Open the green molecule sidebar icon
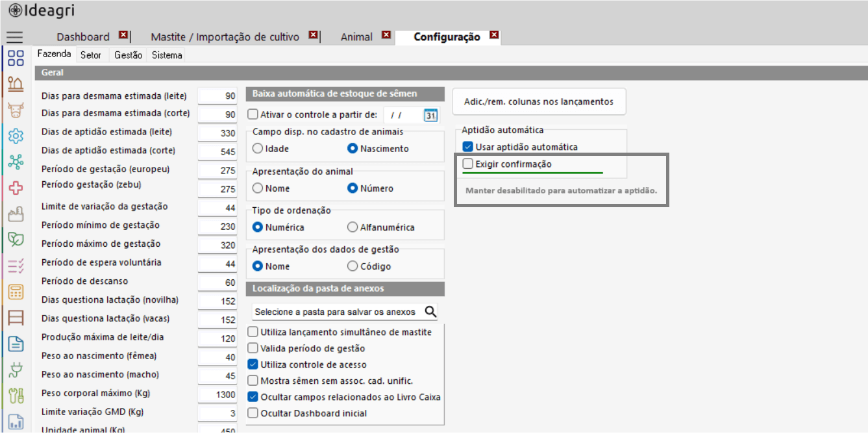Screen dimensions: 868x441 (16, 162)
